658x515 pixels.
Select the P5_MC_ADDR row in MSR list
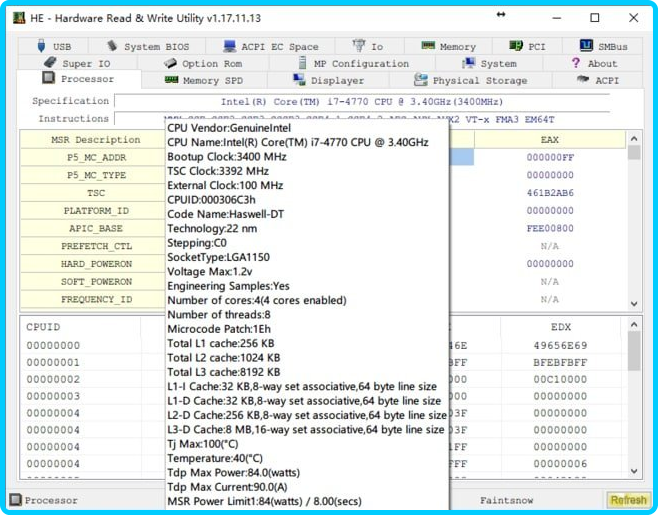pyautogui.click(x=96, y=157)
